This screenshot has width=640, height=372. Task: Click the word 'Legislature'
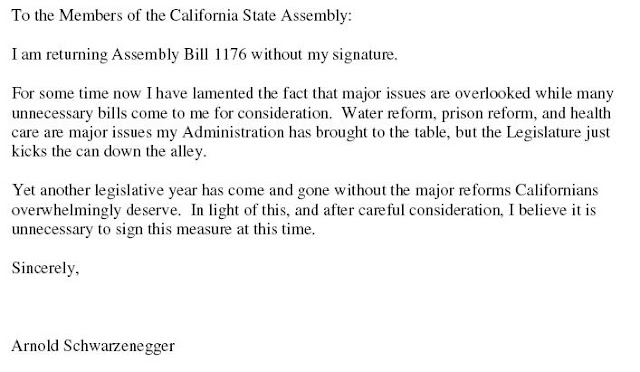tap(544, 133)
